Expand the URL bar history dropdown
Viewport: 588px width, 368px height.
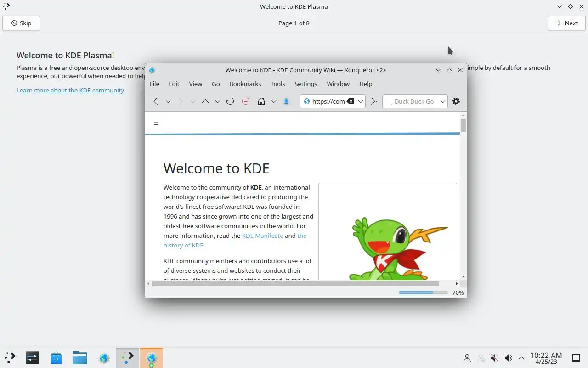[x=361, y=101]
